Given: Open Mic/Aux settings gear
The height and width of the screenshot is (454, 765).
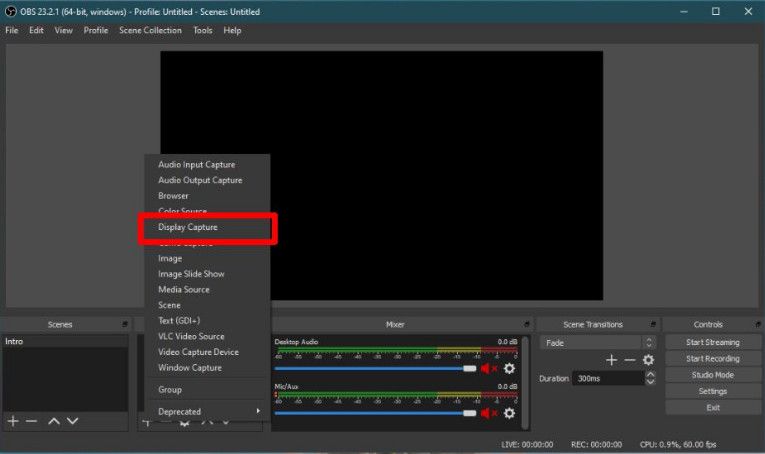Looking at the screenshot, I should click(x=509, y=413).
